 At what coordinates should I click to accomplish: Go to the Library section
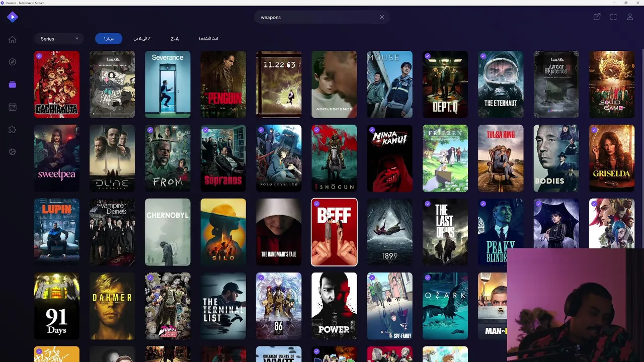click(x=13, y=84)
